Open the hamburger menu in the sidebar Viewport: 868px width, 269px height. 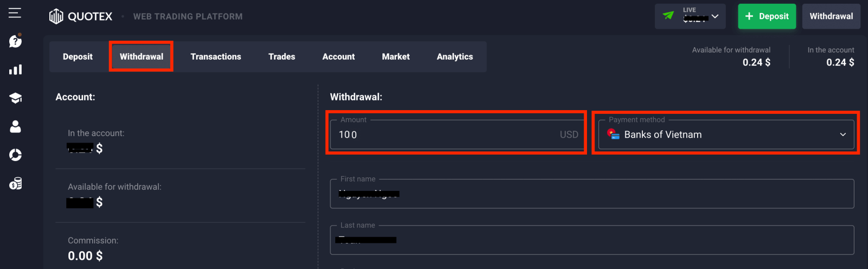(x=15, y=12)
